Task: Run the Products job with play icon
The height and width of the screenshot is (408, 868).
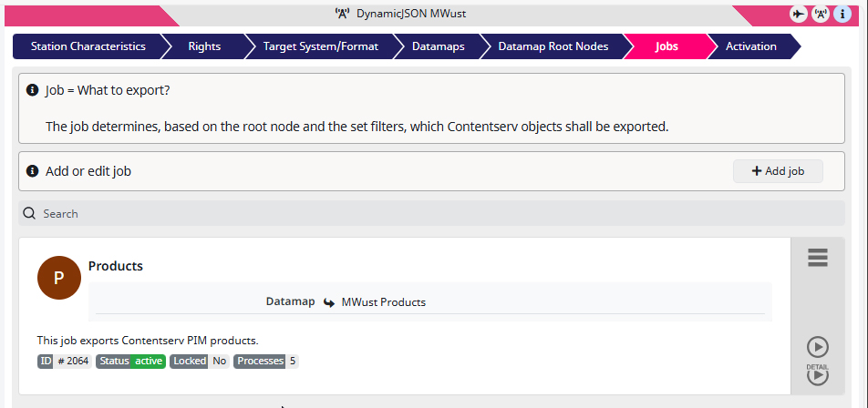Action: pos(818,347)
